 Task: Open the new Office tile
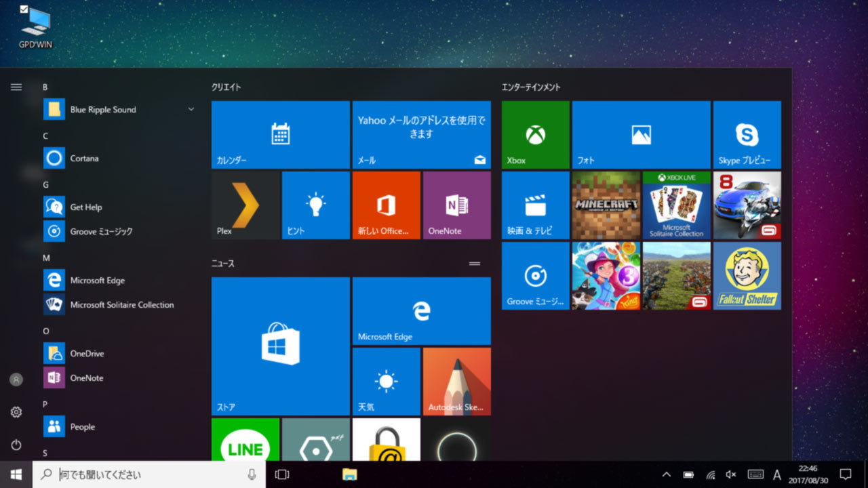(386, 205)
